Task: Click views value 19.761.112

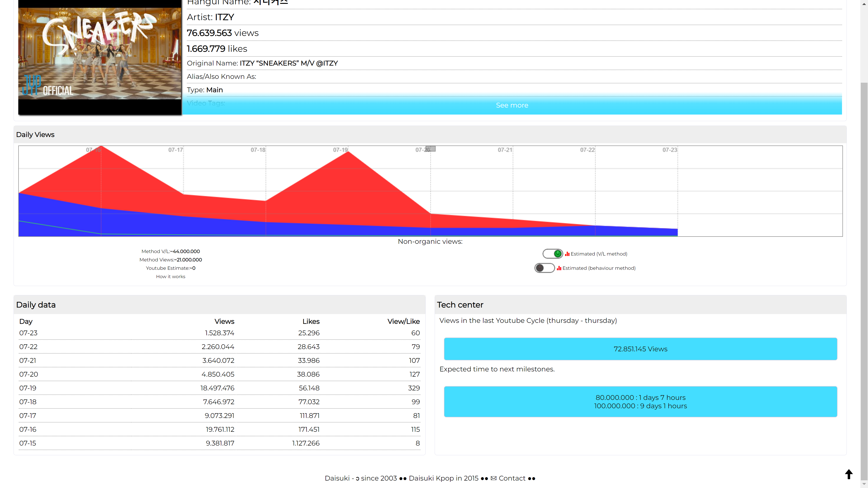Action: point(220,430)
